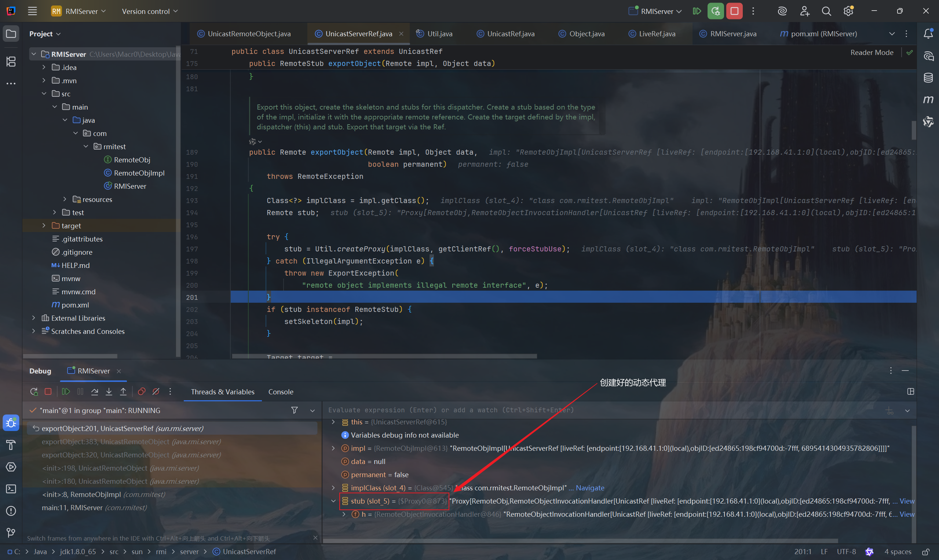Click Step Out in debug toolbar

[x=123, y=392]
